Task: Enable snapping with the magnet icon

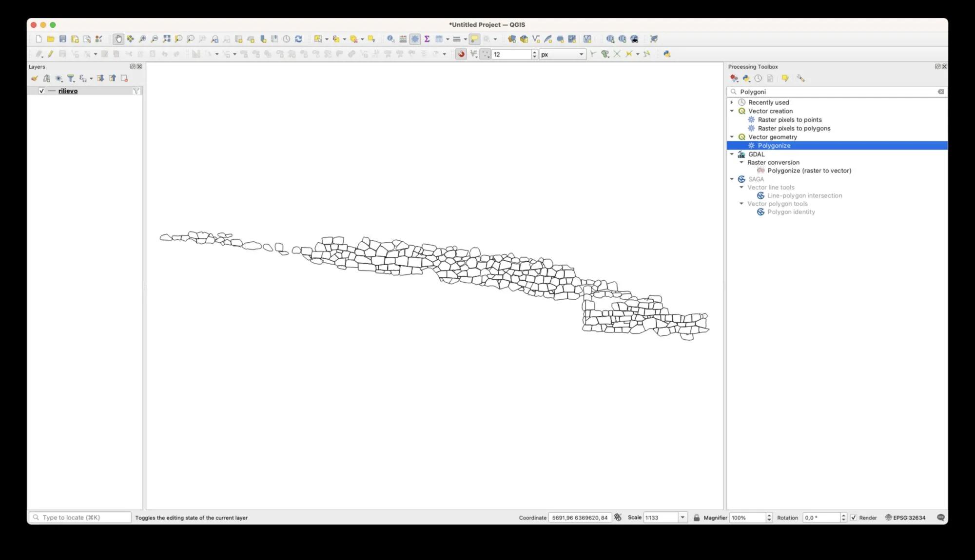Action: point(461,54)
